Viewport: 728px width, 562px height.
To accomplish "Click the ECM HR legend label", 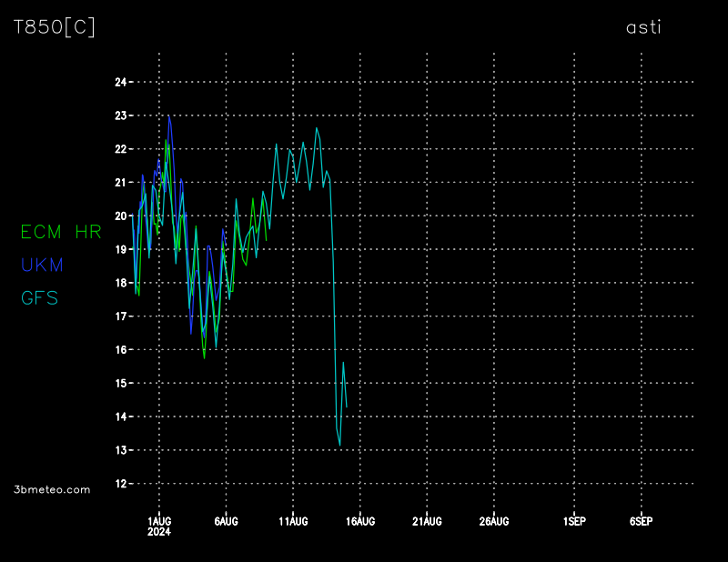I will click(61, 232).
